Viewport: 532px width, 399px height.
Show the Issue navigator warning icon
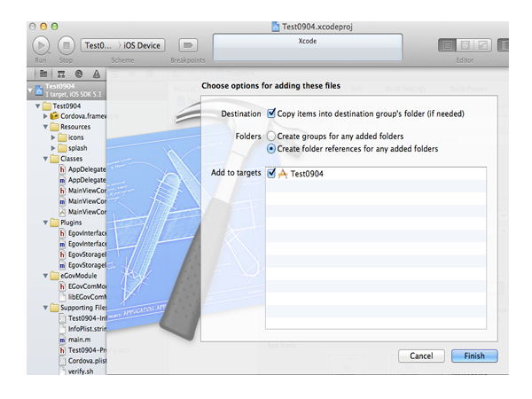(x=97, y=74)
